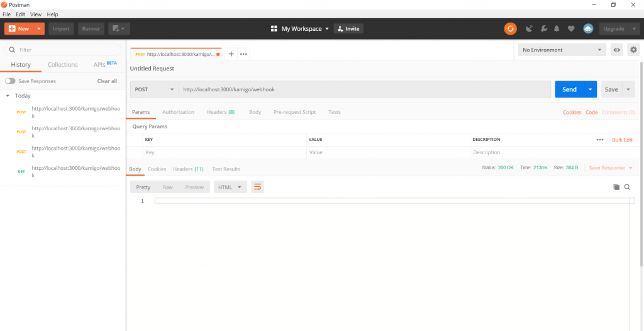Image resolution: width=644 pixels, height=331 pixels.
Task: Select the History sidebar tab
Action: [21, 65]
